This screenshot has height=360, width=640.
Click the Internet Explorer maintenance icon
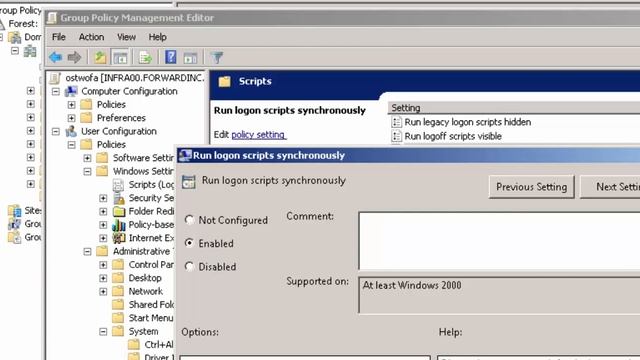click(x=119, y=238)
